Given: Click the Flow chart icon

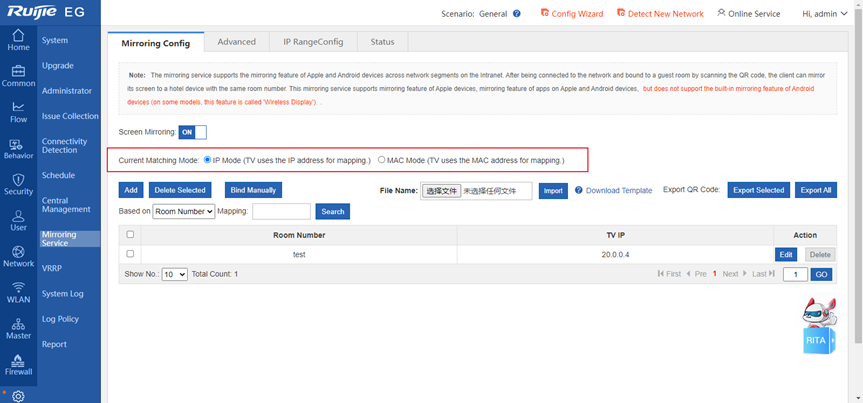Looking at the screenshot, I should (18, 111).
